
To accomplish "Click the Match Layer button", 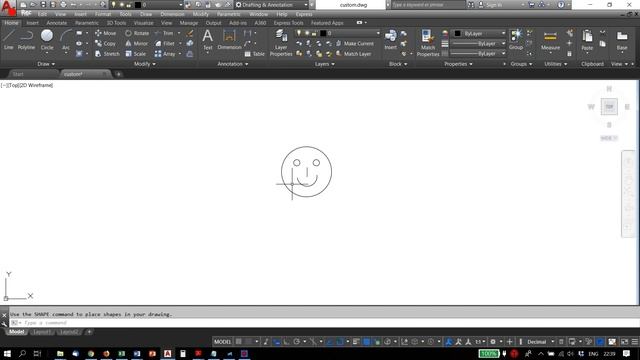I will pos(353,54).
